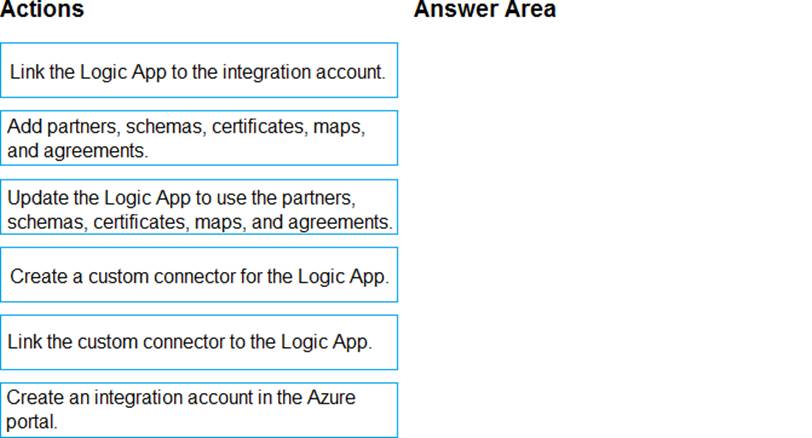Click "Create an integration account in the Azure portal"

pos(199,409)
